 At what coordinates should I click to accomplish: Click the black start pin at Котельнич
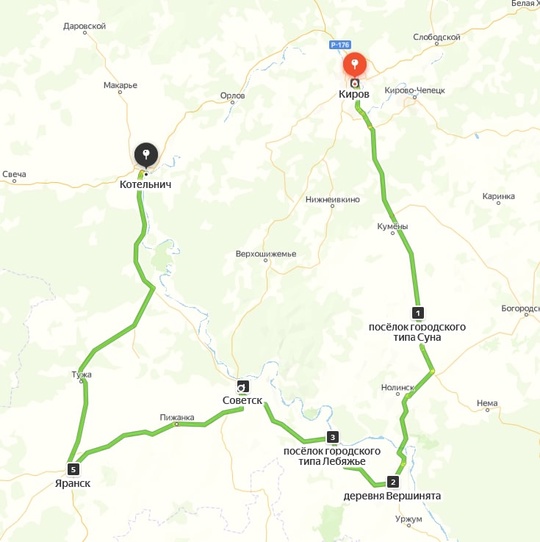pos(146,155)
